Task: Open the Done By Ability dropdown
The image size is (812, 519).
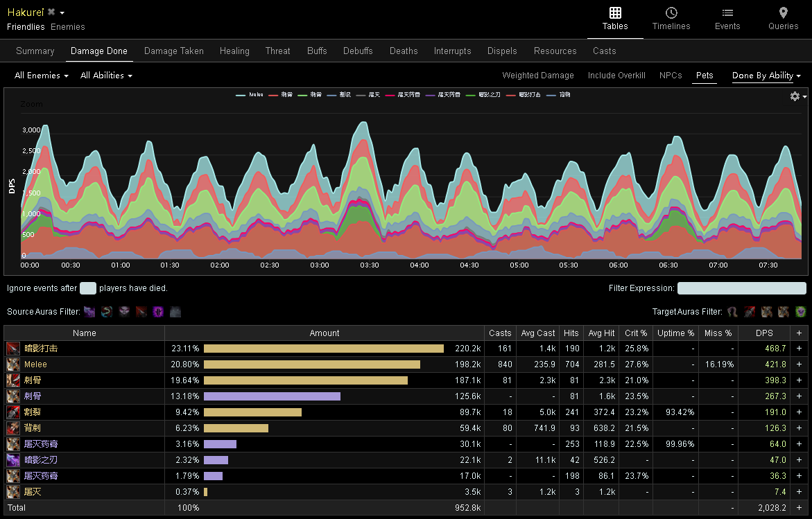Action: pos(766,76)
